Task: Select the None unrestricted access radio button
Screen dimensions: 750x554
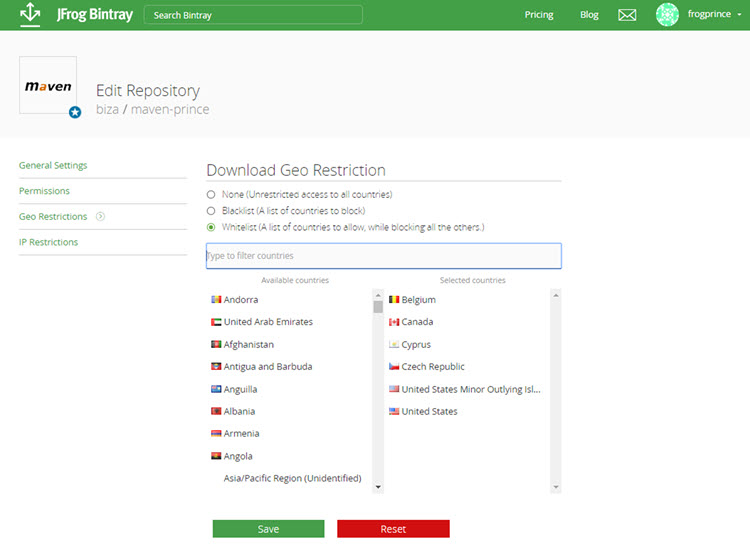Action: (211, 195)
